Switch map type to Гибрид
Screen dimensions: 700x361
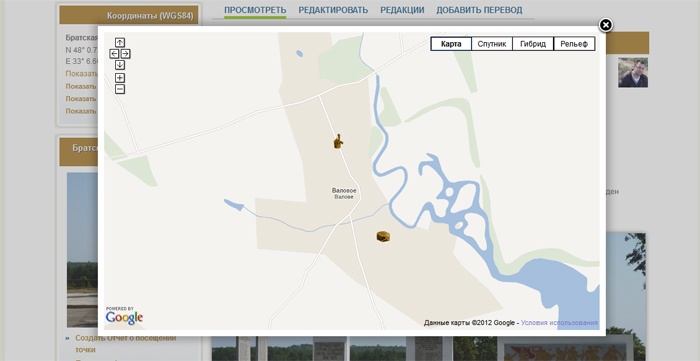click(x=533, y=44)
